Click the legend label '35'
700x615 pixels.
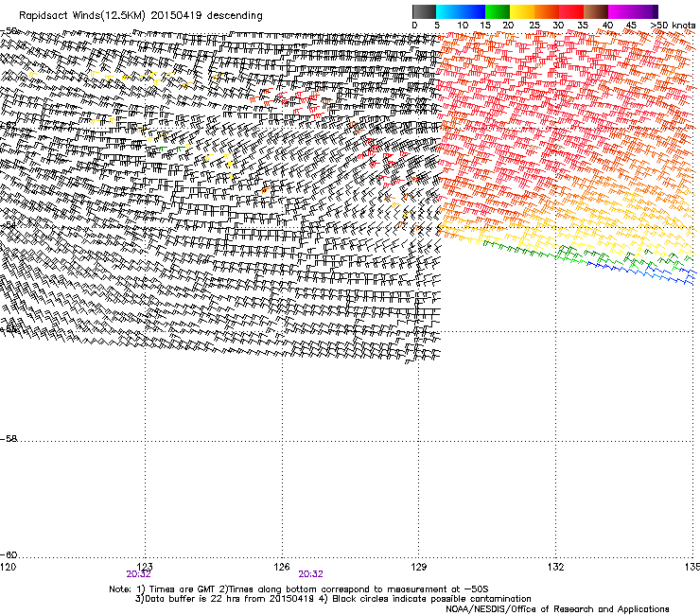click(x=583, y=26)
